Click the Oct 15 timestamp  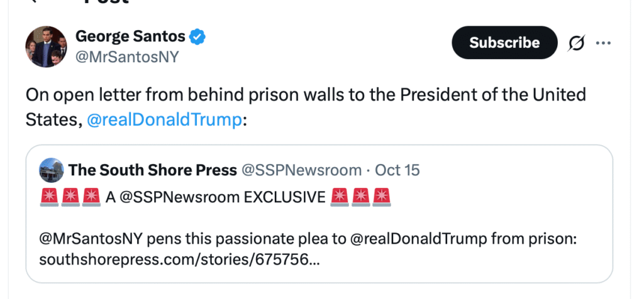tap(397, 170)
